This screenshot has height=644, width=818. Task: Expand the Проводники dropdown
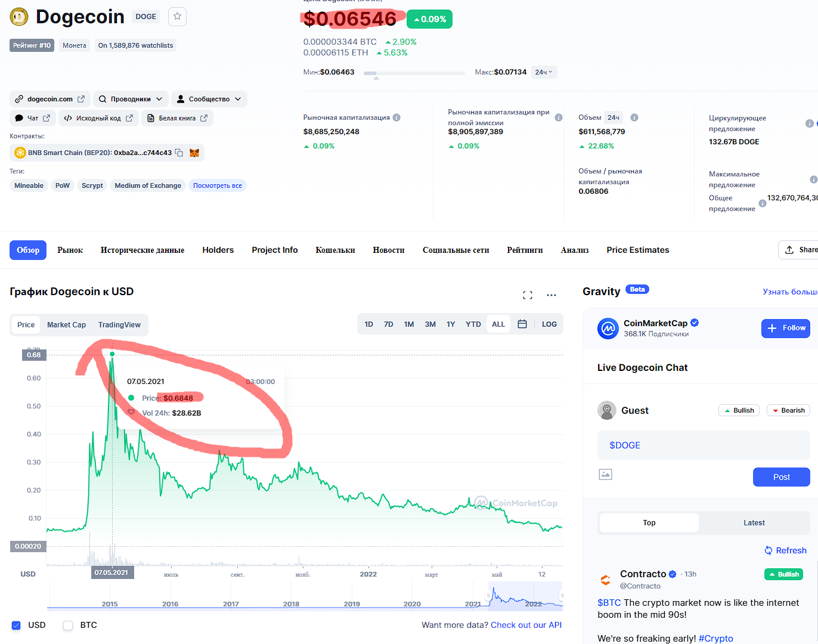(x=131, y=99)
